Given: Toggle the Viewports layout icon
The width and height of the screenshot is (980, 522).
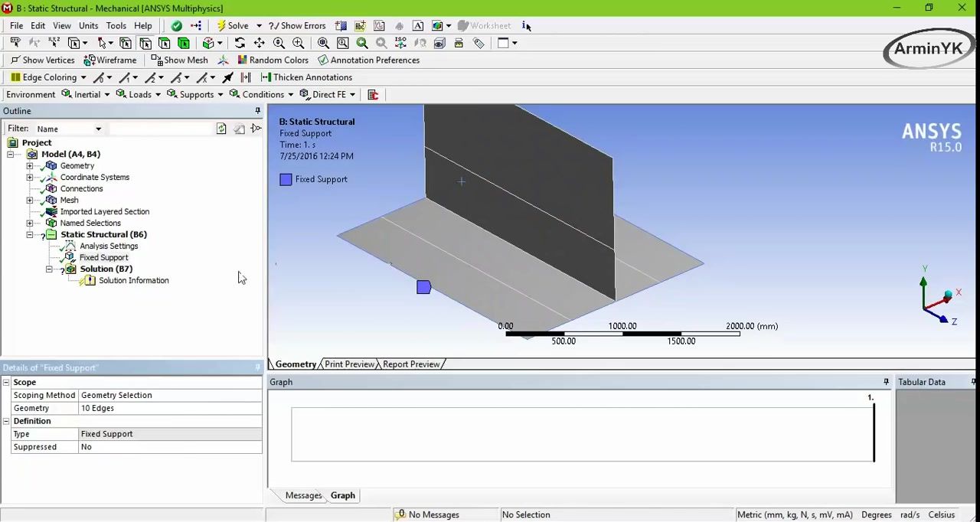Looking at the screenshot, I should point(502,43).
